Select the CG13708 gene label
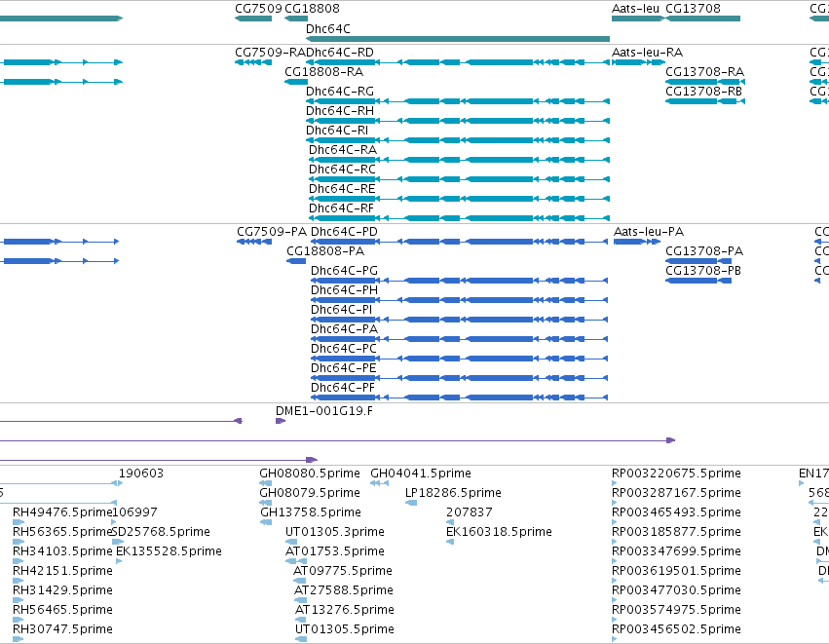The height and width of the screenshot is (644, 829). coord(693,9)
